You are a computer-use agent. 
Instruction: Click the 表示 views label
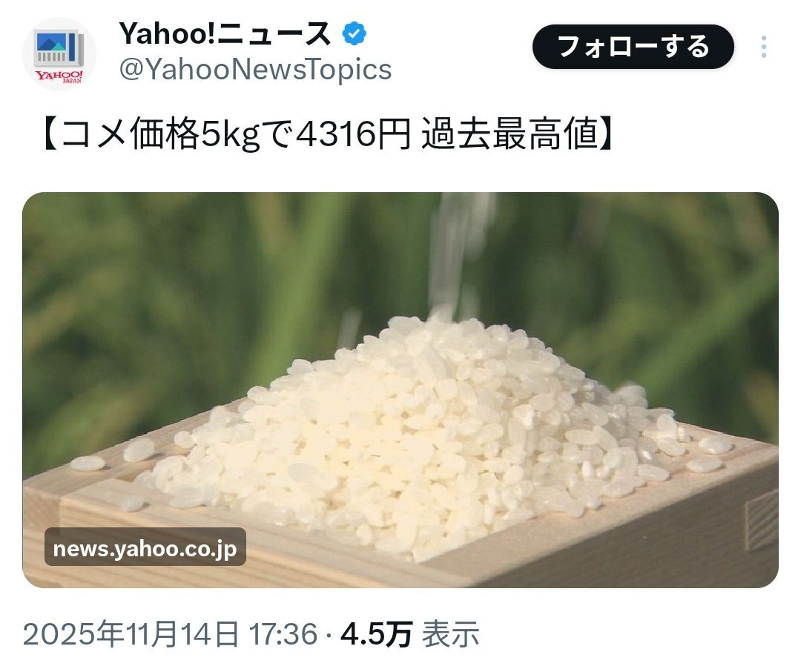point(450,634)
